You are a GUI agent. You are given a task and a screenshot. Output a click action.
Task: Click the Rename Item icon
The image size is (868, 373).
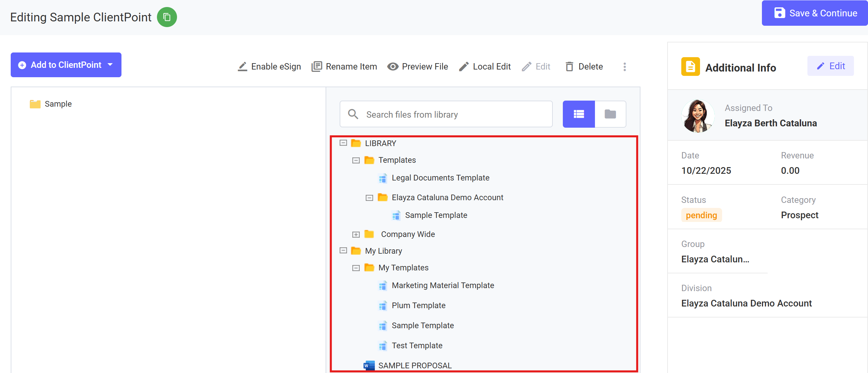pyautogui.click(x=317, y=67)
